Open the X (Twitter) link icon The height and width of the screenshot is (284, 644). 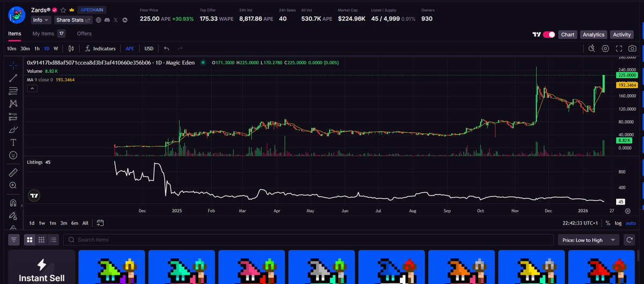pos(116,20)
